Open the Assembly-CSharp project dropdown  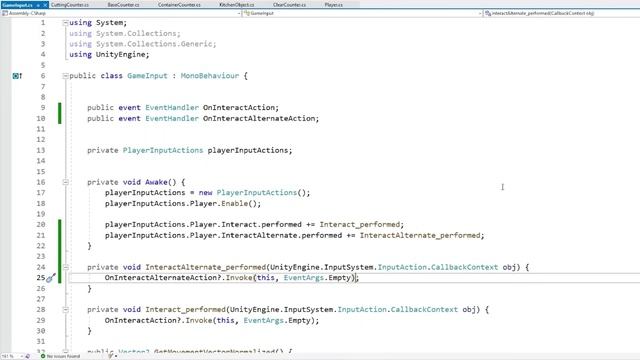click(121, 13)
